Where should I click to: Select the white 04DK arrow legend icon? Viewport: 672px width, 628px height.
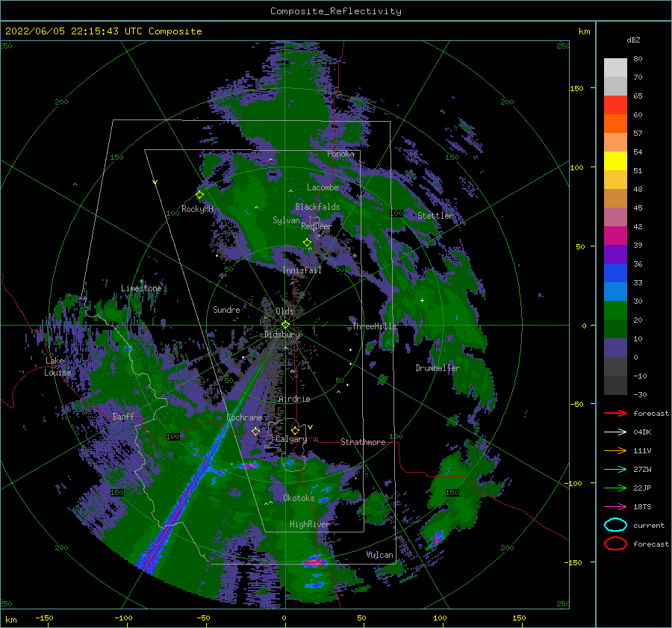pyautogui.click(x=615, y=432)
